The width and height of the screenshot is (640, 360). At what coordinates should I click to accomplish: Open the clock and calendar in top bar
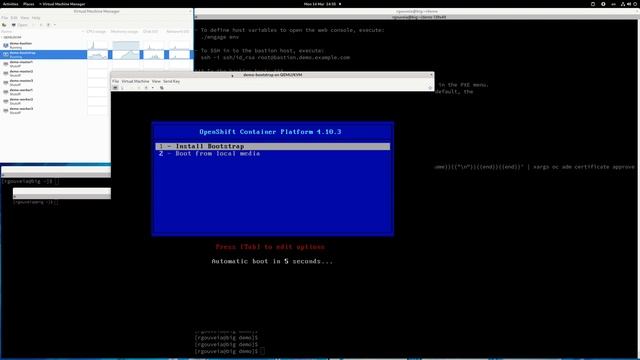(x=320, y=4)
